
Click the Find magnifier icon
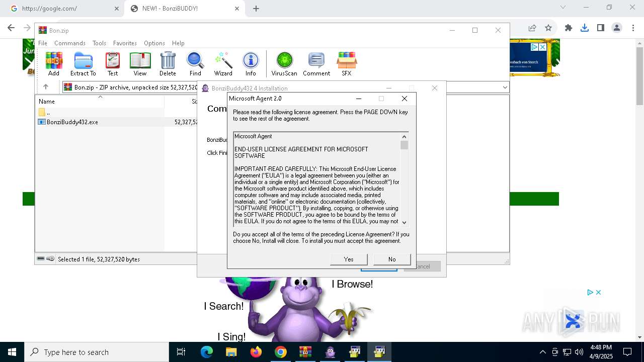pyautogui.click(x=195, y=64)
